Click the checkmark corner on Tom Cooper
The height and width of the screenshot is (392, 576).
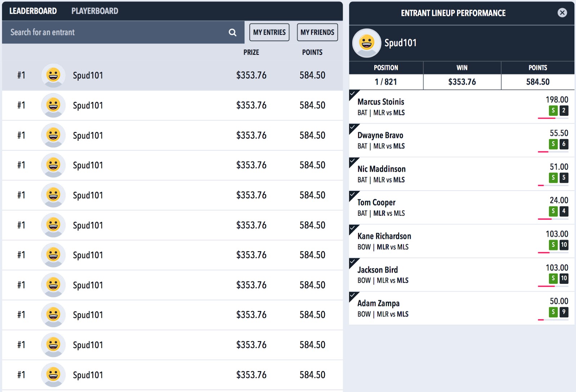[353, 195]
